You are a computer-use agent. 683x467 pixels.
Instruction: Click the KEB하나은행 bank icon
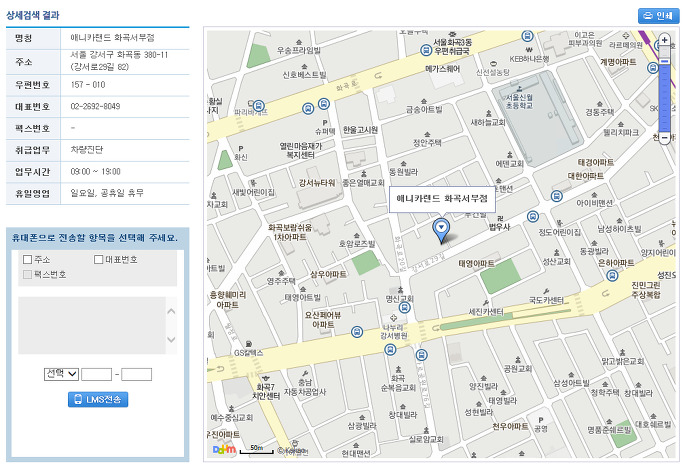point(529,50)
